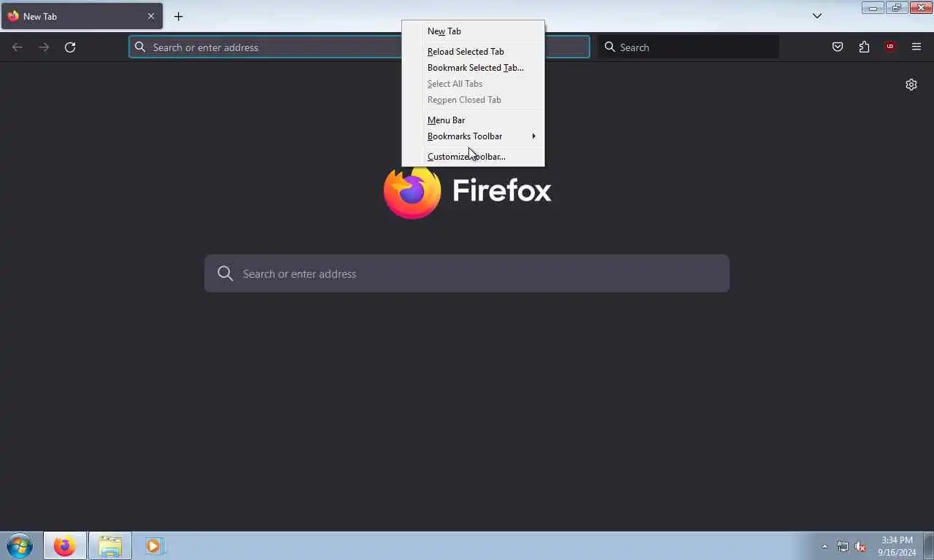The height and width of the screenshot is (560, 934).
Task: Click the back navigation arrow
Action: (18, 47)
